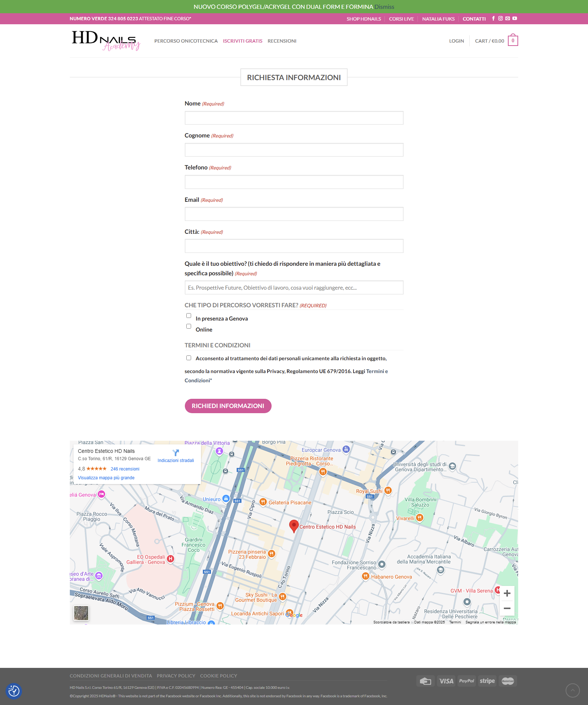Screen dimensions: 588x705
Task: Open the Instagram icon in top bar
Action: (x=500, y=18)
